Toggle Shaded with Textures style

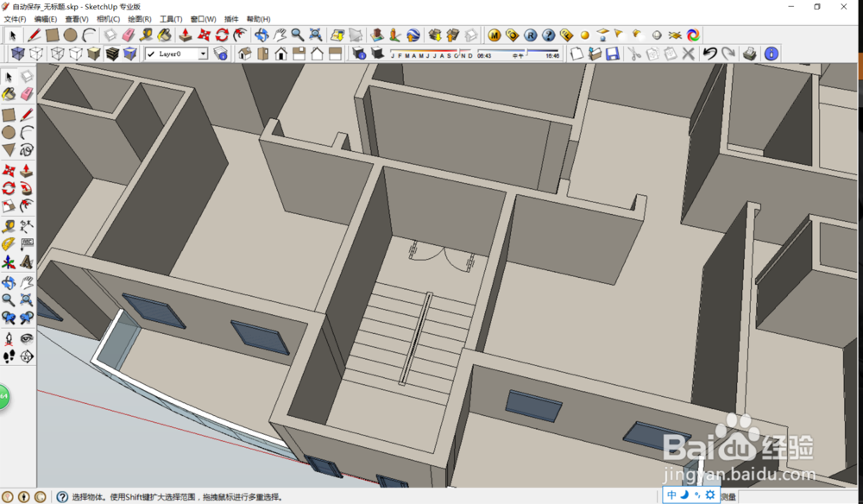tap(112, 54)
